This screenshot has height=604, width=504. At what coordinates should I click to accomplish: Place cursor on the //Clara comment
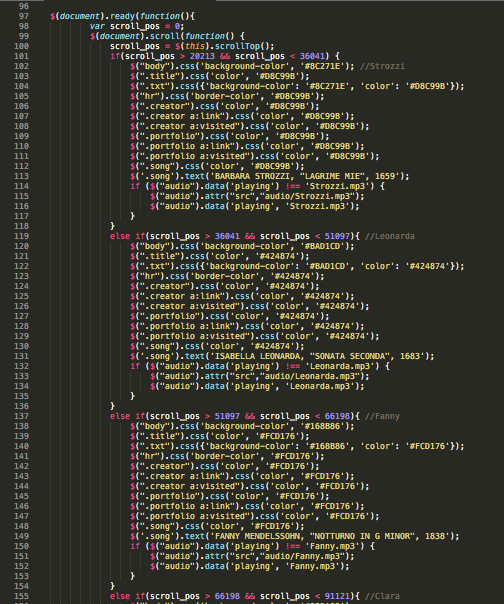click(x=382, y=596)
